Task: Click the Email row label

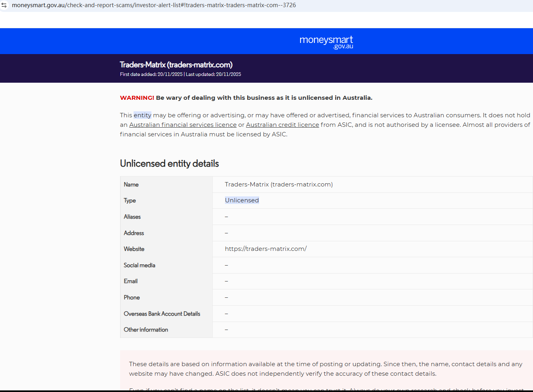Action: pyautogui.click(x=131, y=281)
